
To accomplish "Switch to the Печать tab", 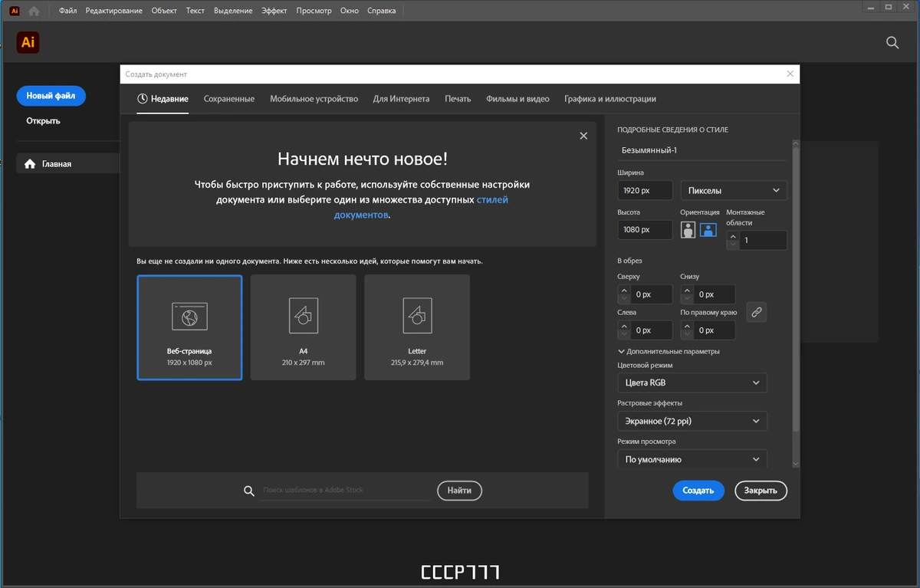I will tap(458, 99).
